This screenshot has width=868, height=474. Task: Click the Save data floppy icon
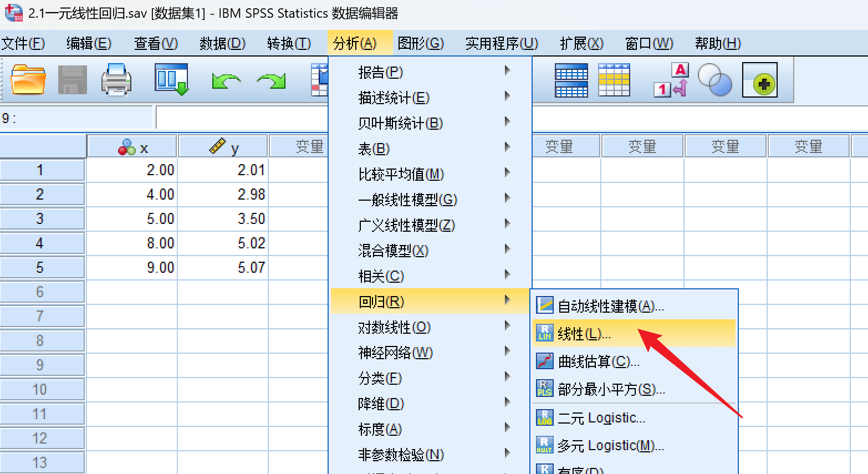(72, 80)
